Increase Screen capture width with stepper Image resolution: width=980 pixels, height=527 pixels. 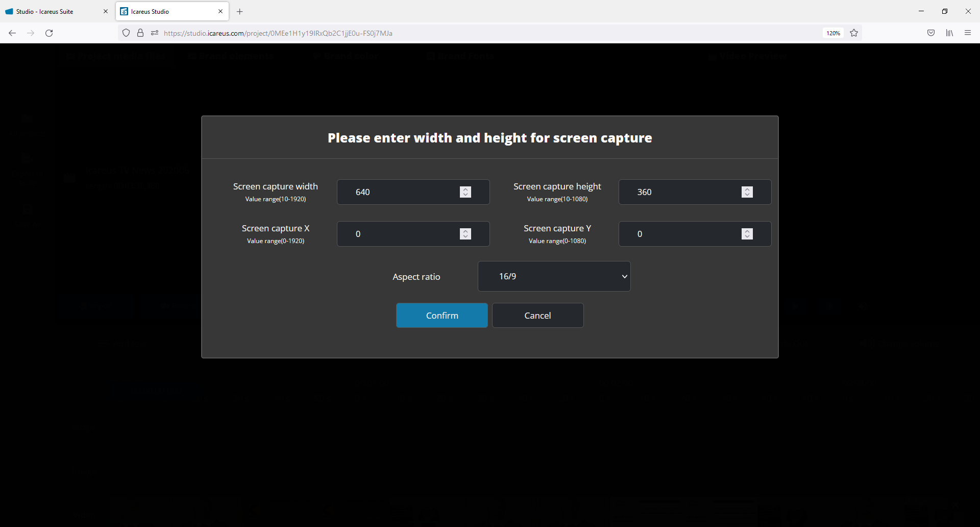coord(465,189)
